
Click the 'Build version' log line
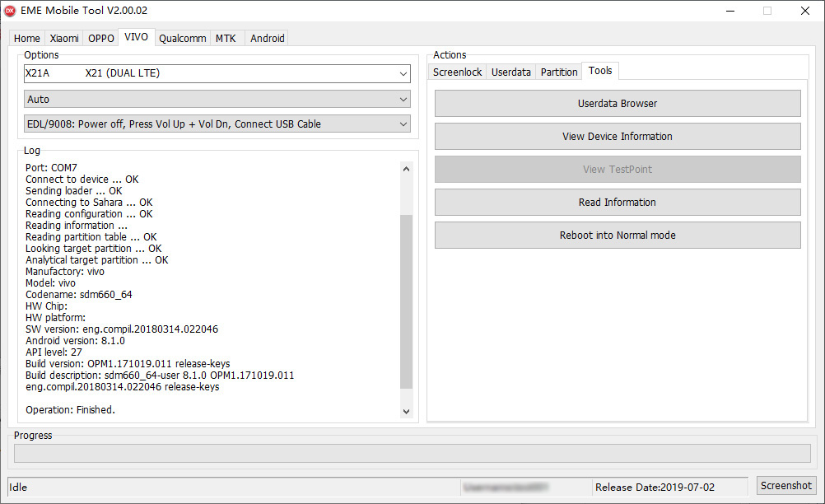point(128,364)
